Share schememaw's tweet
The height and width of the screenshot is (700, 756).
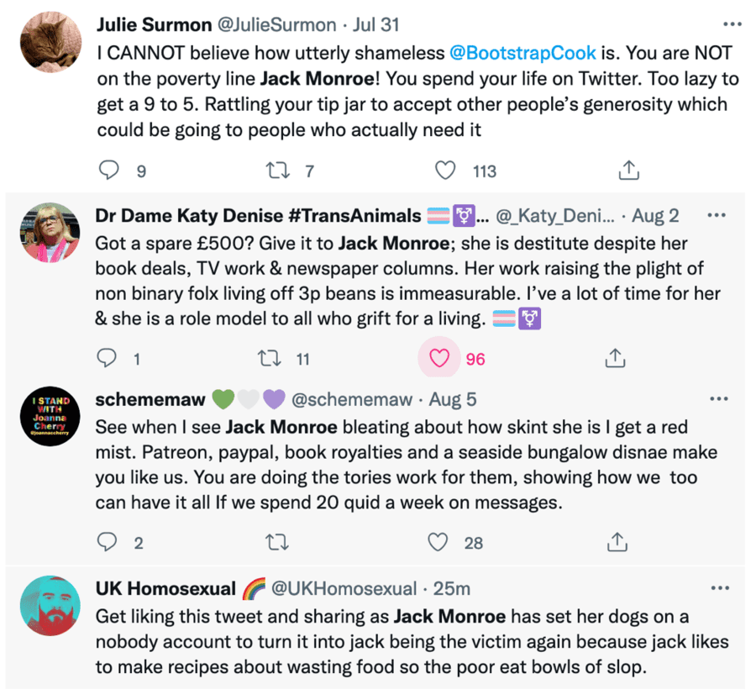pyautogui.click(x=617, y=542)
